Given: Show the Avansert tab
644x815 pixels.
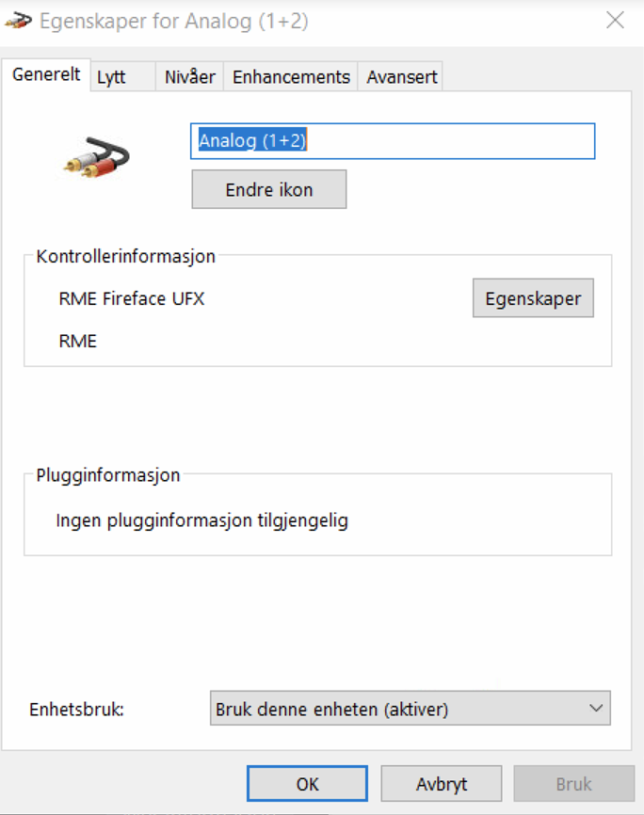Looking at the screenshot, I should coord(402,77).
